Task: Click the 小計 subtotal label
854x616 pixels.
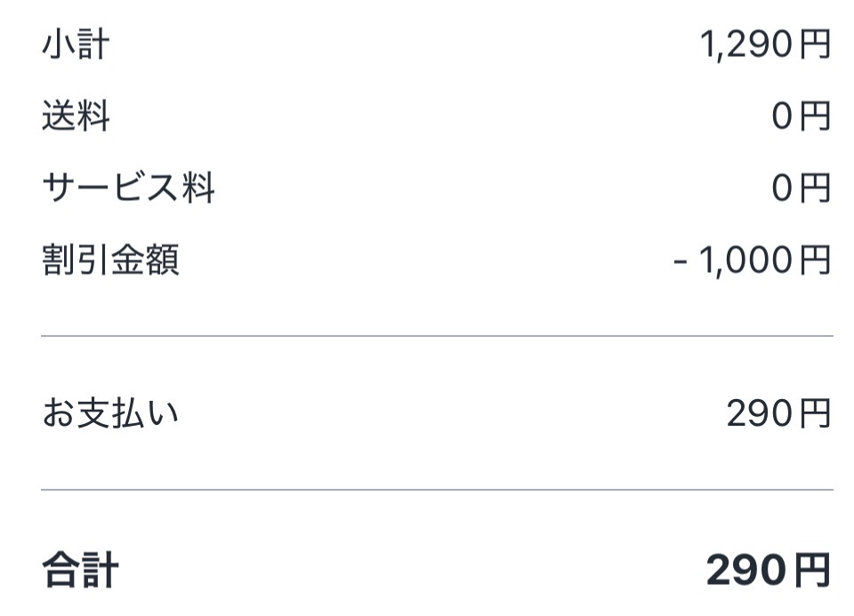Action: coord(76,44)
